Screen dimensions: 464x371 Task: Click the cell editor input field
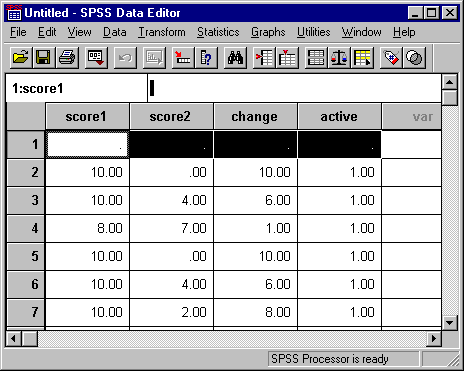point(295,88)
